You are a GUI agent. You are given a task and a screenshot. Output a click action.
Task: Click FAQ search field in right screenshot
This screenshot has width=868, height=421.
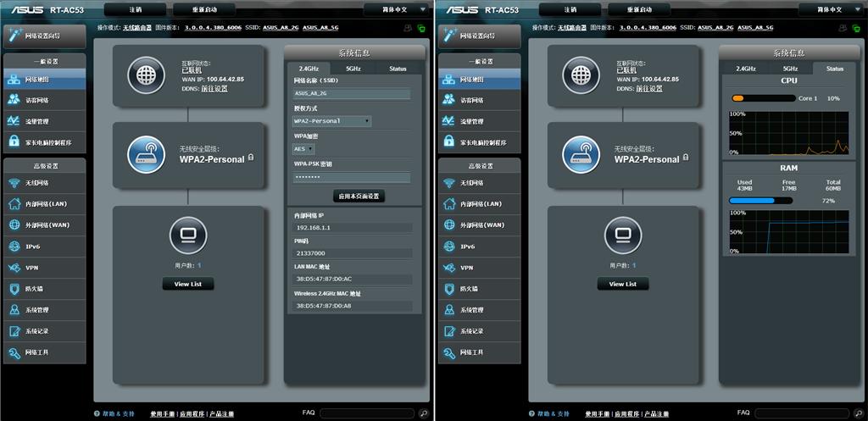tap(802, 413)
